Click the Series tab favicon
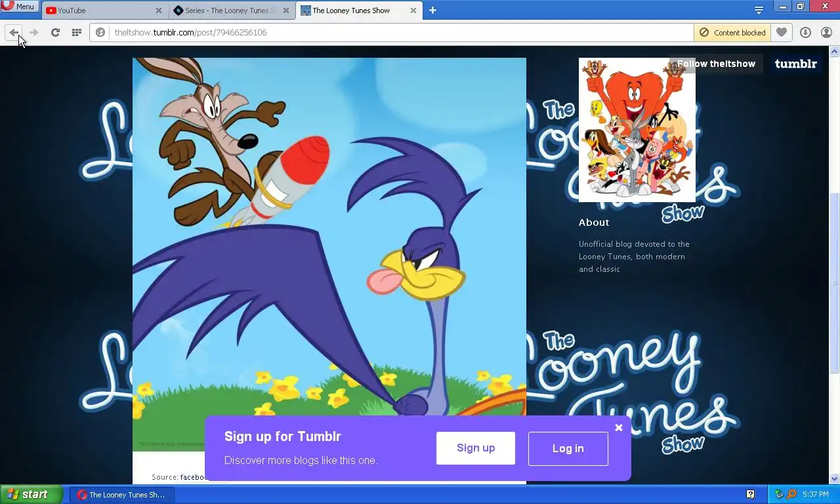The height and width of the screenshot is (504, 840). [178, 10]
